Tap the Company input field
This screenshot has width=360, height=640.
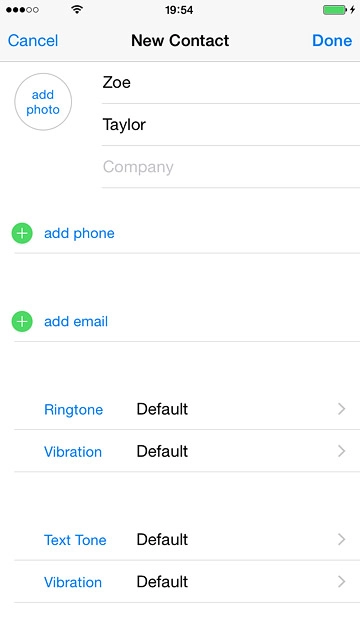coord(231,167)
